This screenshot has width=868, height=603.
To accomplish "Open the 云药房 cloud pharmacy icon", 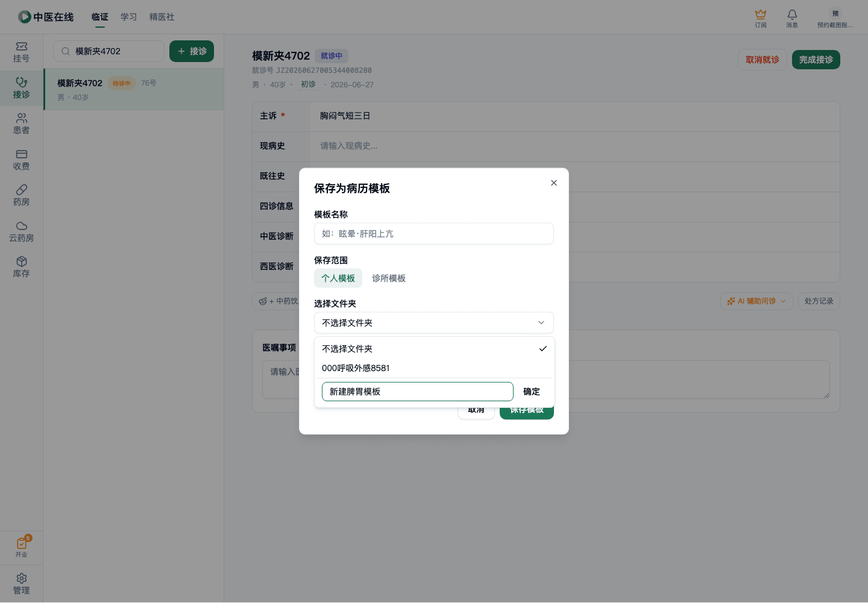I will [22, 226].
